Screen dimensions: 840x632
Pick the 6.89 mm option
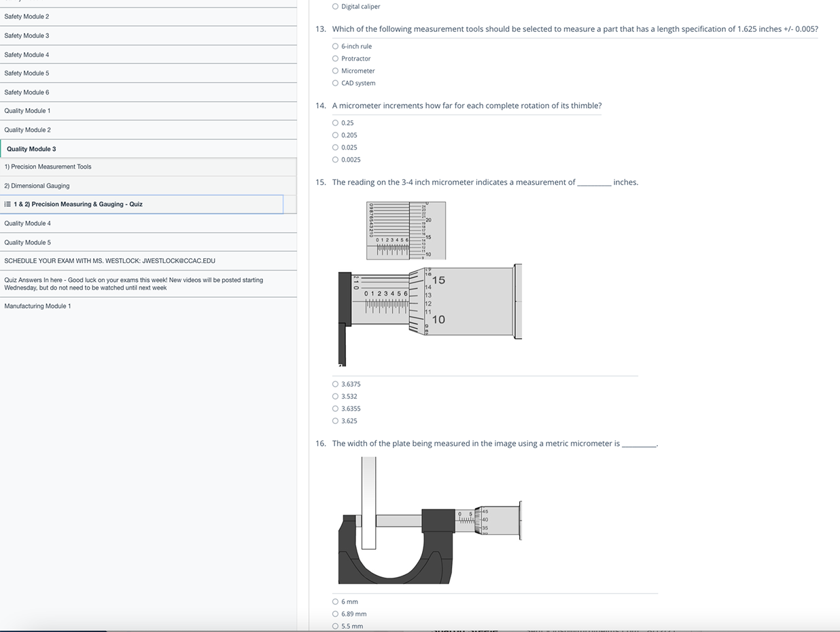pyautogui.click(x=335, y=614)
